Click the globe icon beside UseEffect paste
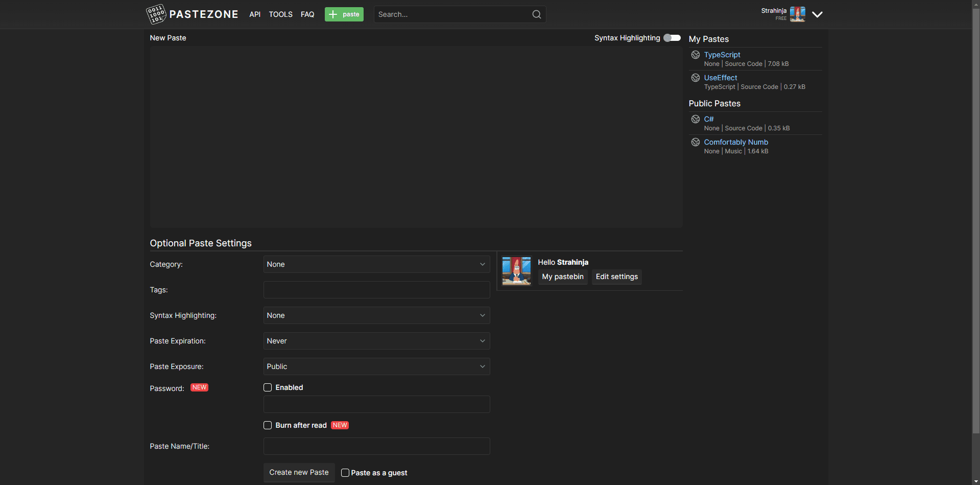980x485 pixels. 696,78
